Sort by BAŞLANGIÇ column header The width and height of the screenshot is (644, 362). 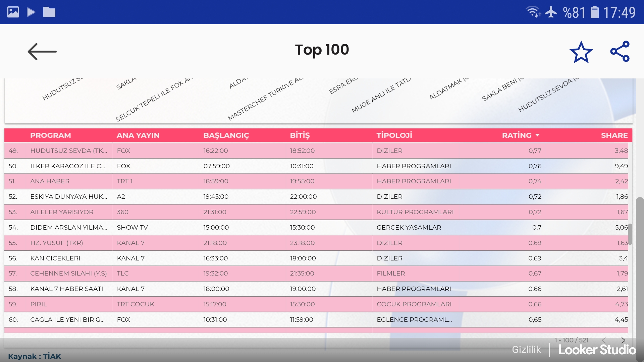point(226,135)
